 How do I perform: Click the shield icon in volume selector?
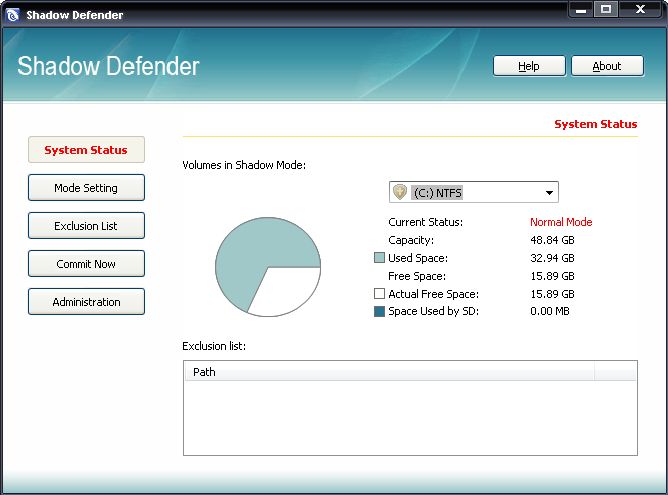click(x=400, y=192)
